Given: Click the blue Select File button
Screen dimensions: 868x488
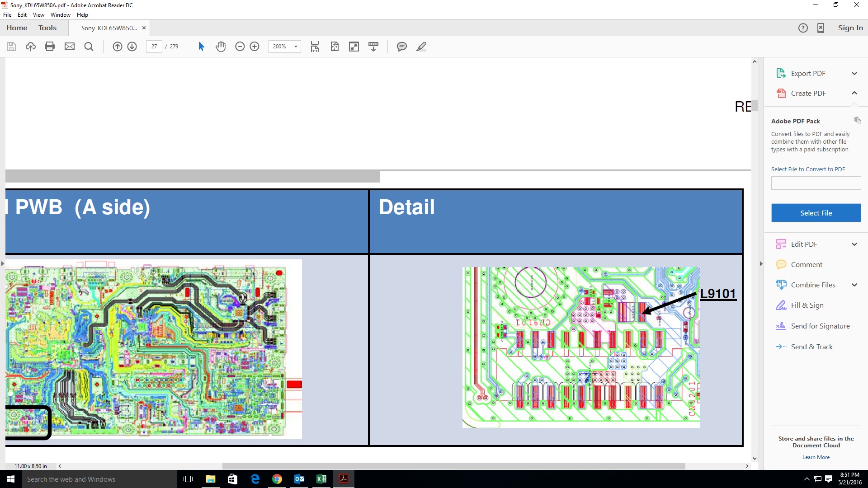Looking at the screenshot, I should [816, 213].
